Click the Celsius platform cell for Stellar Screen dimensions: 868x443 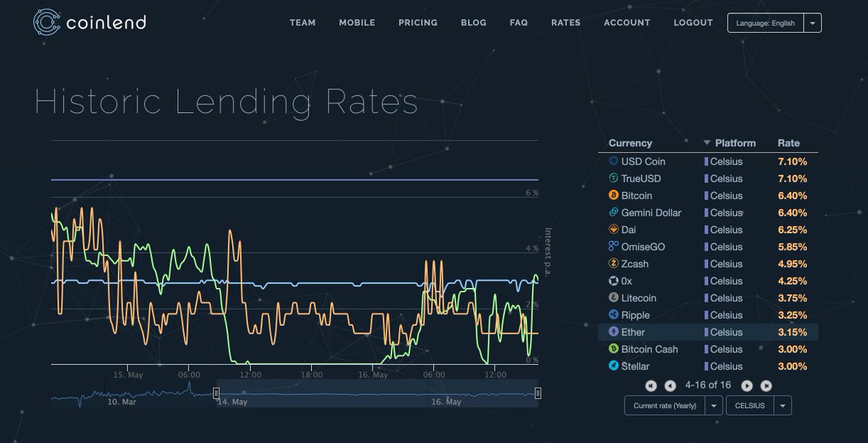(x=723, y=366)
